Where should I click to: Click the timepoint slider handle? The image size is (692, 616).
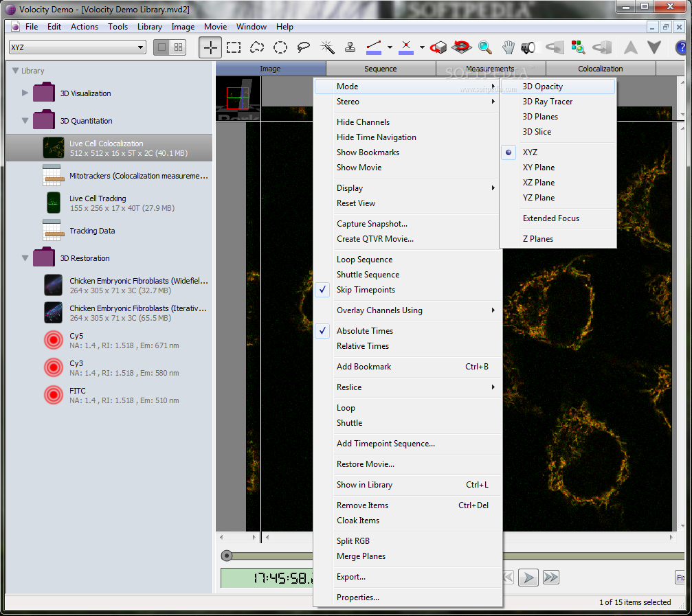coord(227,556)
